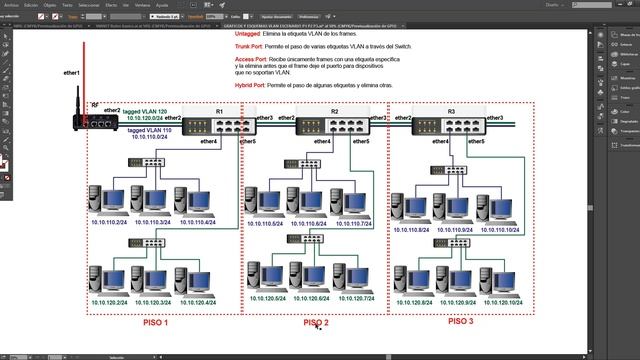
Task: Click the stroke weight stepper arrows
Action: [82, 17]
